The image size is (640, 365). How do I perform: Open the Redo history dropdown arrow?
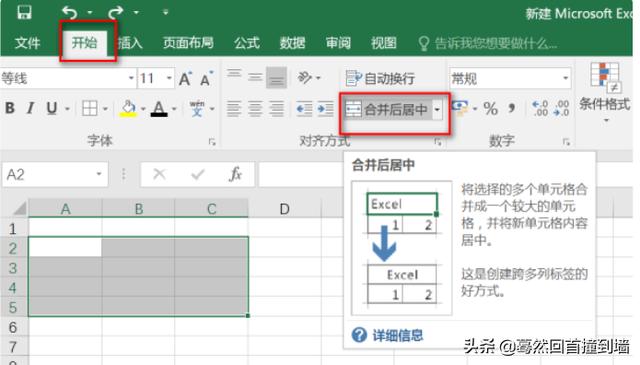(x=136, y=13)
